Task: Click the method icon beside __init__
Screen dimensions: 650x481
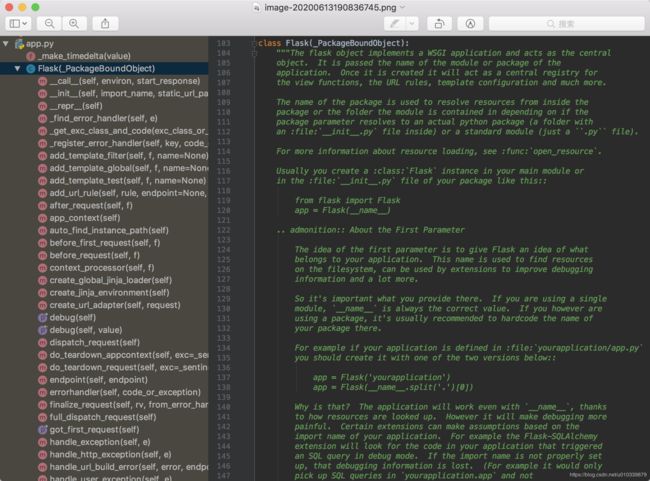Action: point(42,94)
